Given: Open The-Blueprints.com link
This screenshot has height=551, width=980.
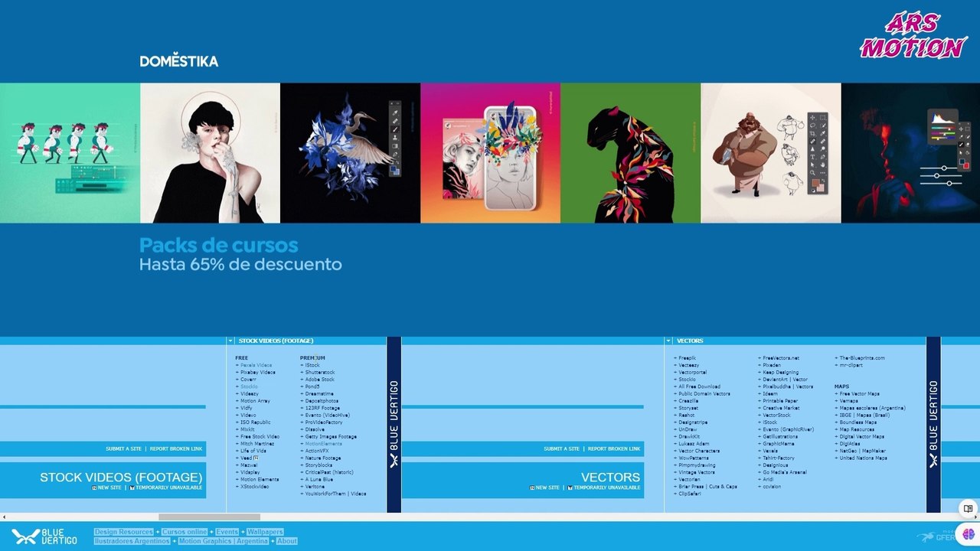Looking at the screenshot, I should tap(861, 358).
